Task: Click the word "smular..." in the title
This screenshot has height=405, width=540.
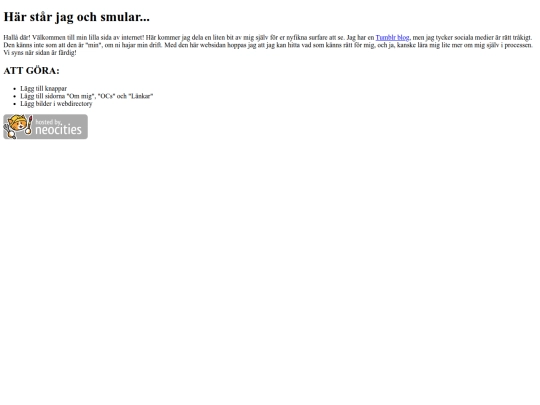Action: (125, 17)
